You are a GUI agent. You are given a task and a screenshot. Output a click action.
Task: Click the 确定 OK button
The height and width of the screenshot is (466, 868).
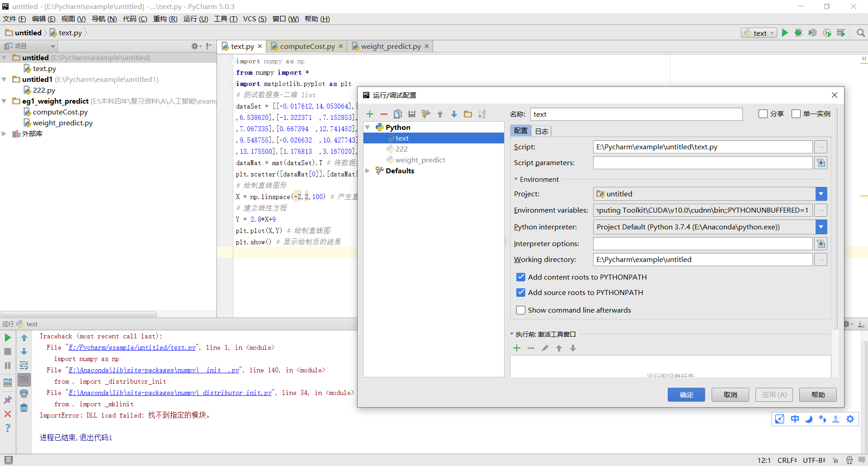pos(686,395)
